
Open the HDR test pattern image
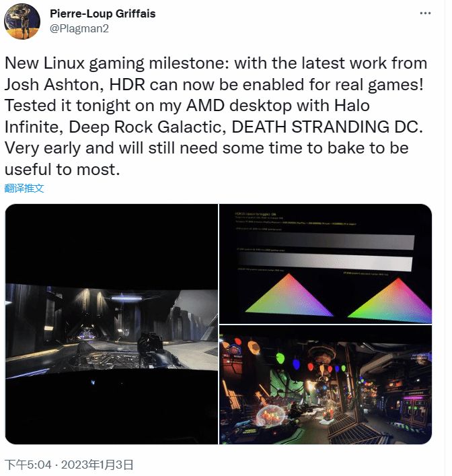pyautogui.click(x=326, y=263)
